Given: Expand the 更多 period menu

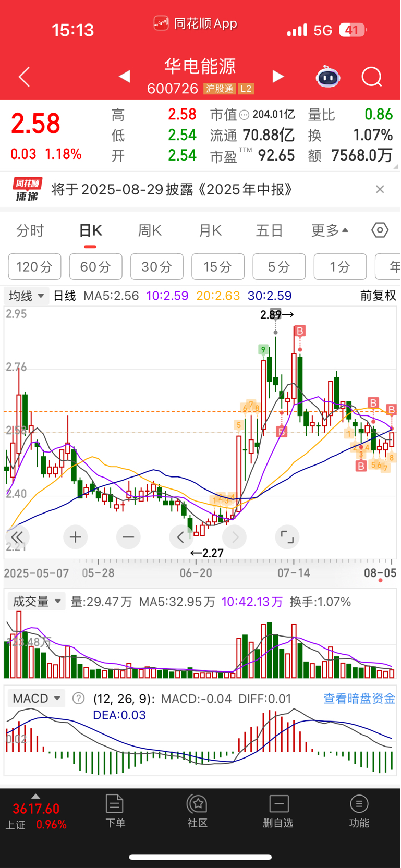Looking at the screenshot, I should click(330, 230).
